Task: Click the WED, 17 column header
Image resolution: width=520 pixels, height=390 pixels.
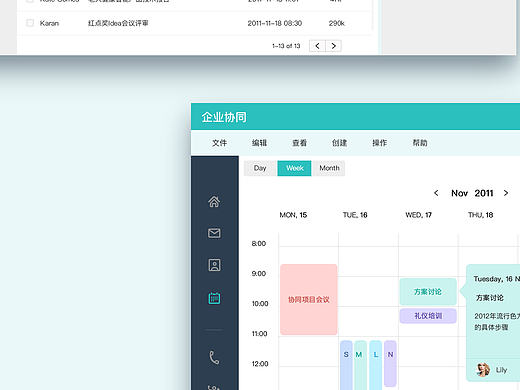Action: coord(418,215)
